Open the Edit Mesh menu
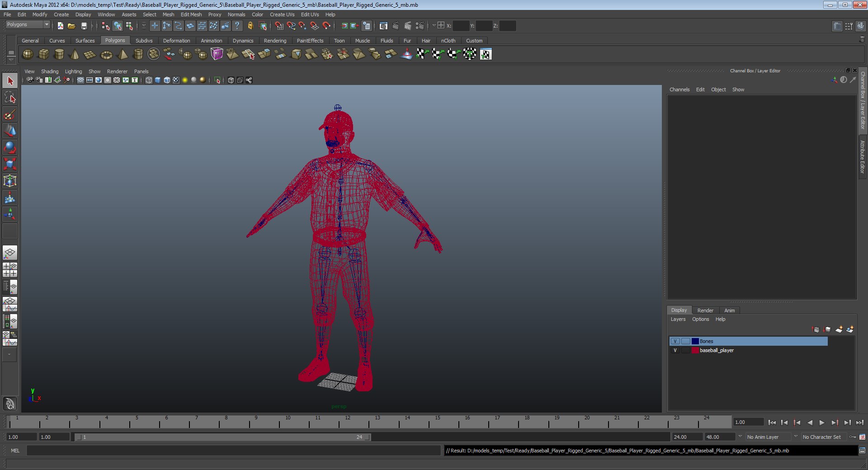The height and width of the screenshot is (470, 868). (x=191, y=14)
